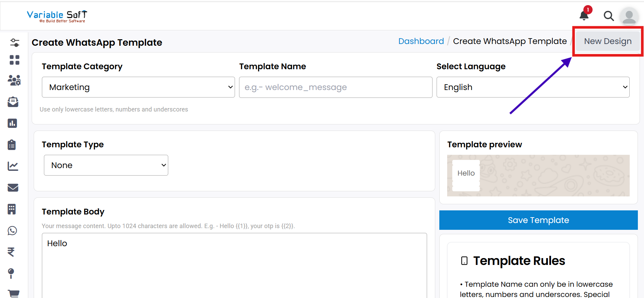The width and height of the screenshot is (644, 298).
Task: Open the Select Language dropdown
Action: click(x=533, y=87)
